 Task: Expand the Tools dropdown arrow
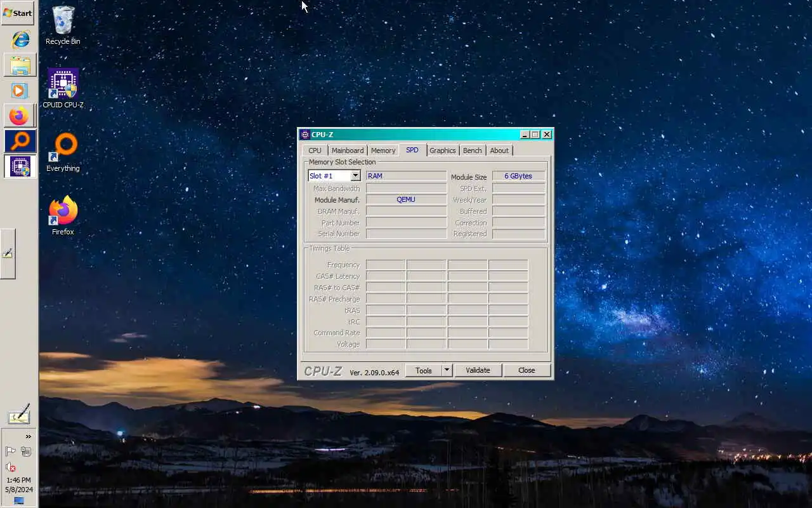click(x=447, y=370)
